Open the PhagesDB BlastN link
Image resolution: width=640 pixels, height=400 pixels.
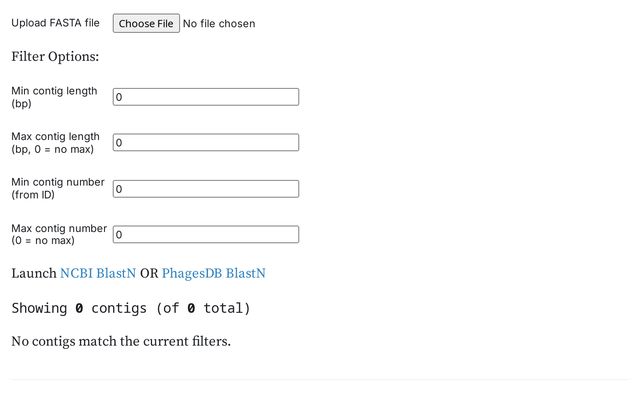(213, 273)
